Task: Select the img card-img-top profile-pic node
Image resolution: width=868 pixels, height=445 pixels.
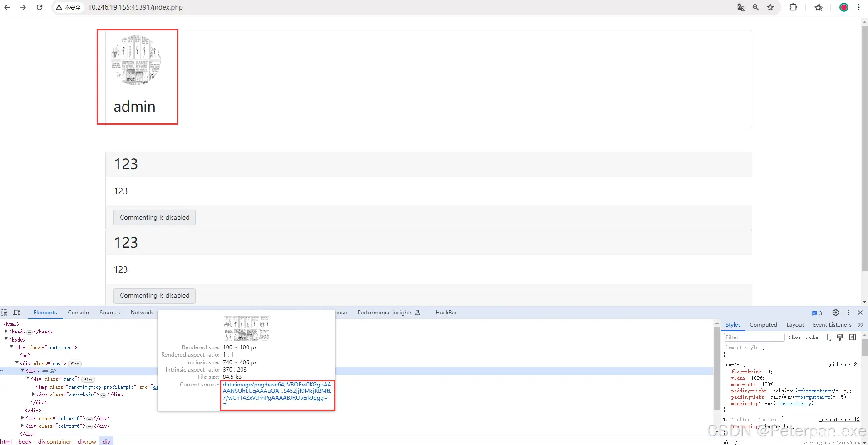Action: 97,387
